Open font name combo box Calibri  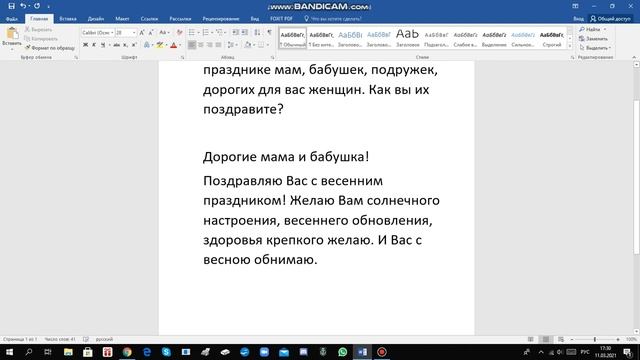[x=98, y=32]
